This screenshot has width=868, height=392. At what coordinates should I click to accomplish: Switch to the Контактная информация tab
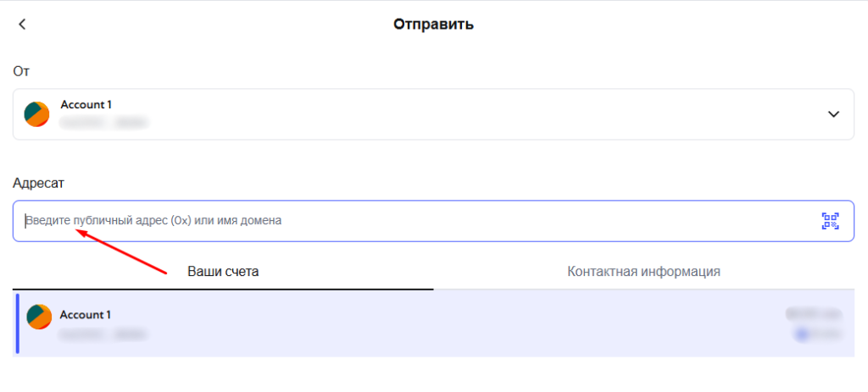click(x=643, y=272)
